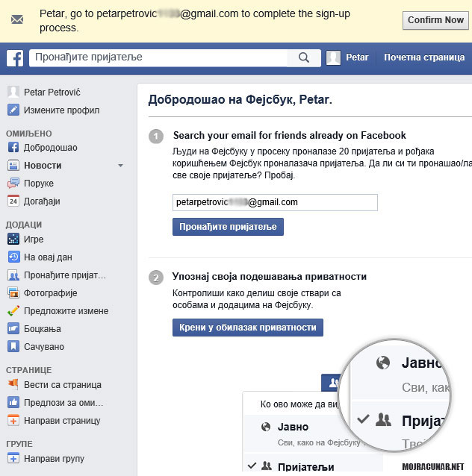The width and height of the screenshot is (472, 476).
Task: Open Предложите измене link
Action: pos(66,311)
